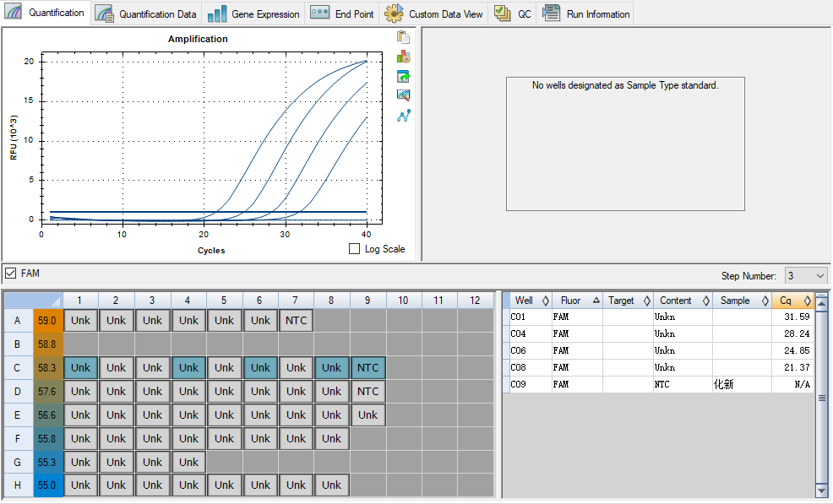Toggle well D9 NTC in plate
This screenshot has width=833, height=504.
367,392
